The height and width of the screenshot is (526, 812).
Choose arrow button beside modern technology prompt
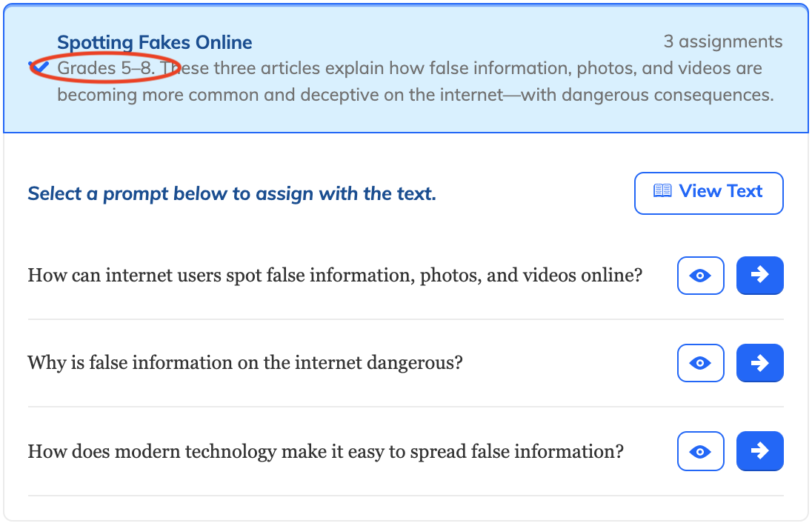(x=759, y=451)
